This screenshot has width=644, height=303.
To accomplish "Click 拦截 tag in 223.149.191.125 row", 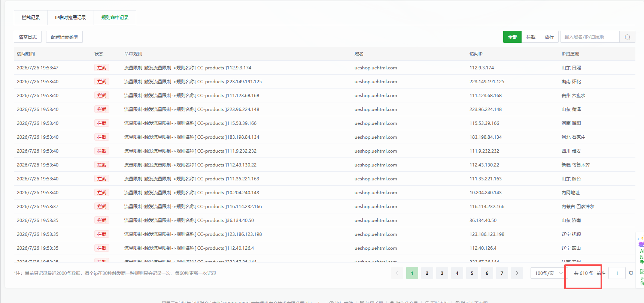I will click(x=102, y=82).
